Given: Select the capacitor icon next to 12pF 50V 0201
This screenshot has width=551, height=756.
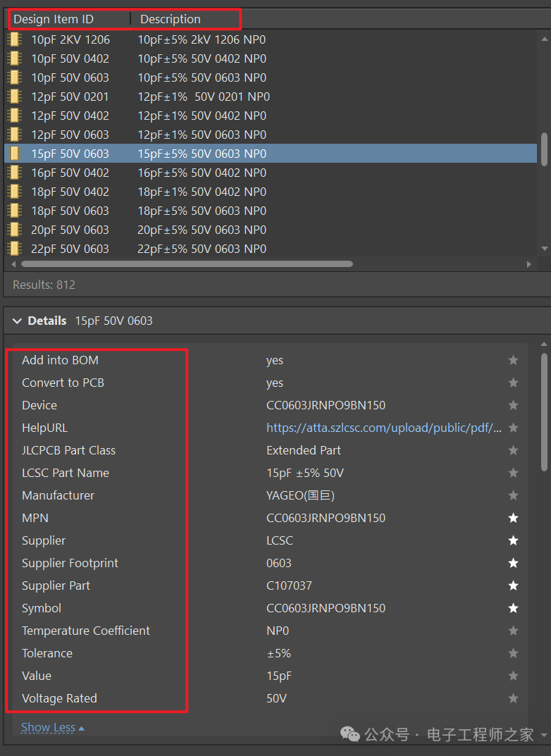Looking at the screenshot, I should pos(14,97).
